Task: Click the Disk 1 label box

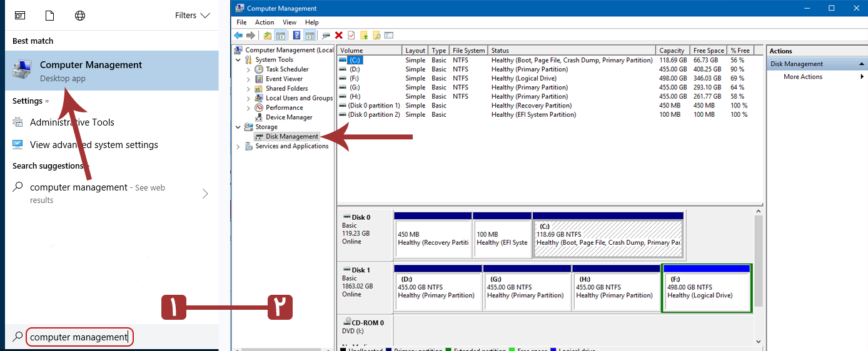Action: pos(365,288)
